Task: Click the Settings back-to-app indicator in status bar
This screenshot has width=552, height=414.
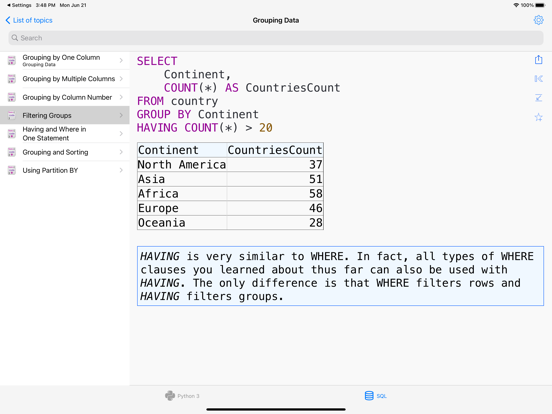Action: [19, 5]
